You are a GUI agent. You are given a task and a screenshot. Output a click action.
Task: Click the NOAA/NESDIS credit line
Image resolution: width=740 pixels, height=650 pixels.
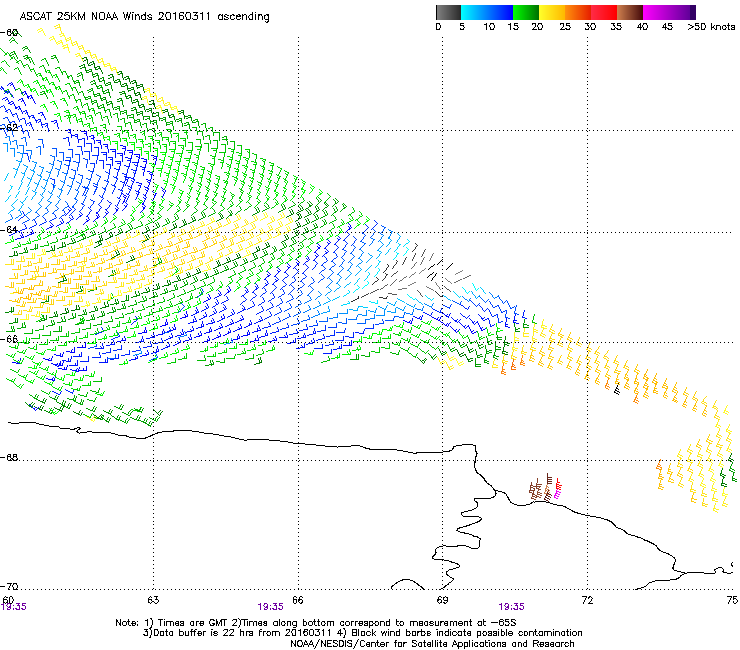point(432,644)
